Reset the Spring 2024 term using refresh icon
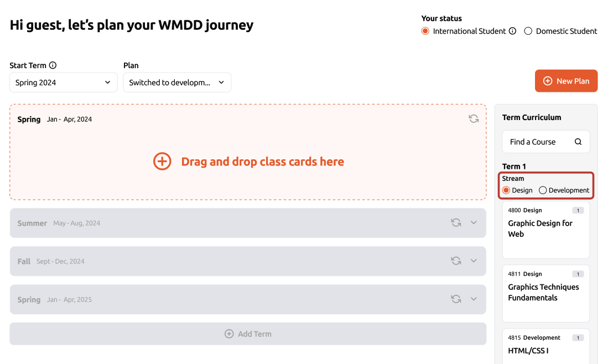Screen dimensions: 613x364 point(474,118)
